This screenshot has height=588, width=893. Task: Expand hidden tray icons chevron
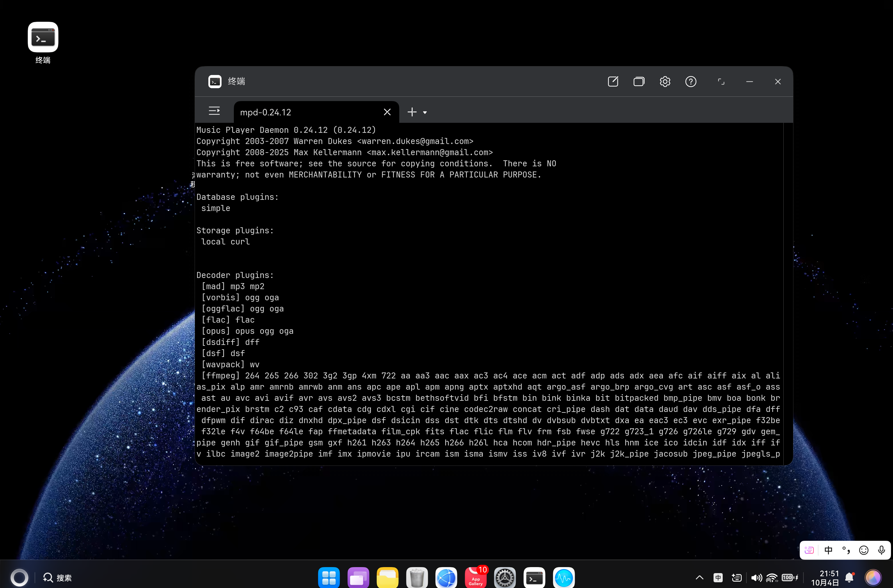700,577
